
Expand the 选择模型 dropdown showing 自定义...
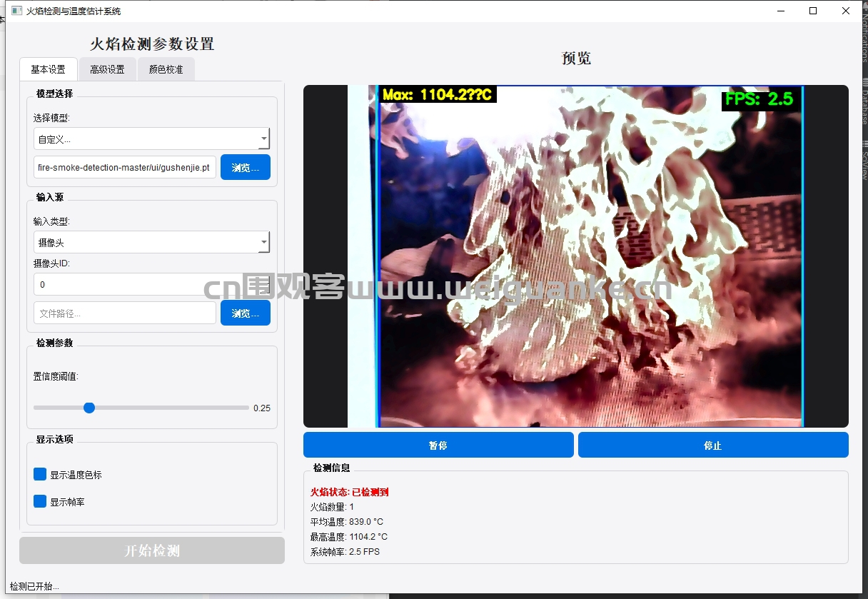tap(151, 139)
